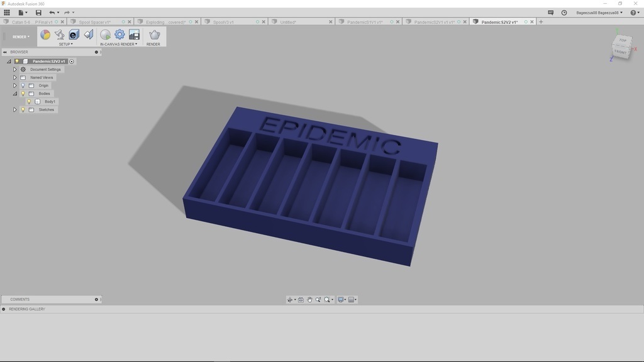Open the SETUP dropdown menu
Screen dimensions: 644x362
[x=65, y=45]
